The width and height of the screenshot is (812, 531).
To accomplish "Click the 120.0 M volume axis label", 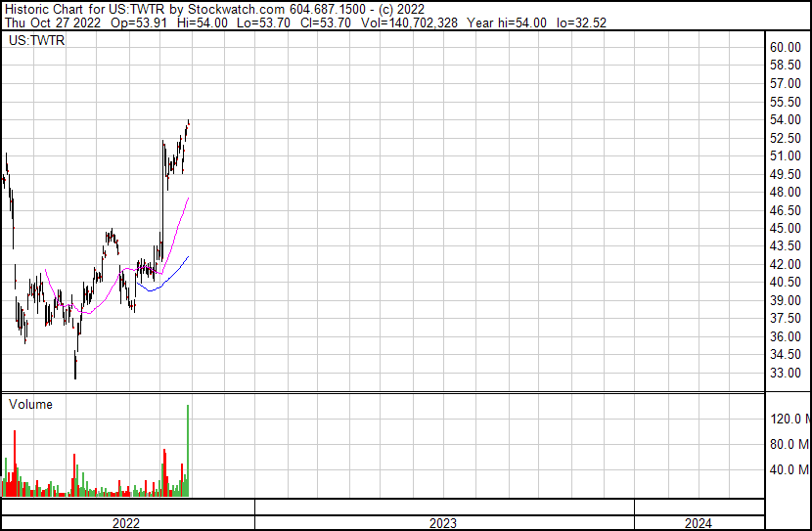I will (x=790, y=419).
